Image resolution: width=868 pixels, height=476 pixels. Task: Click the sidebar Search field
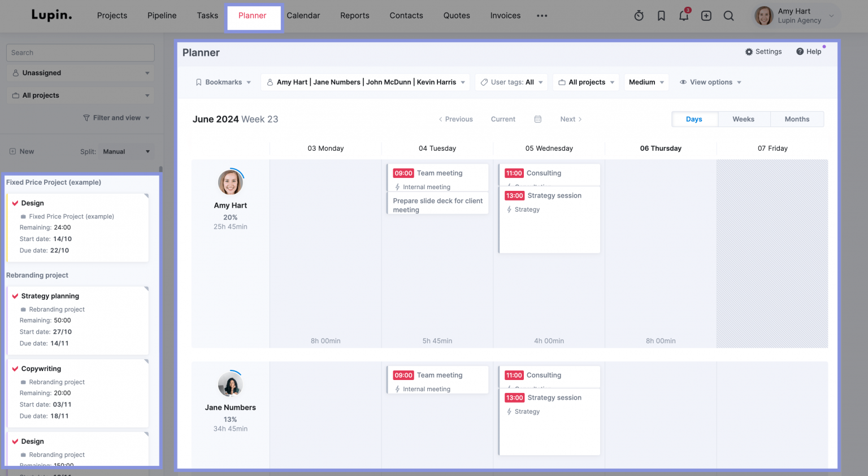(80, 53)
